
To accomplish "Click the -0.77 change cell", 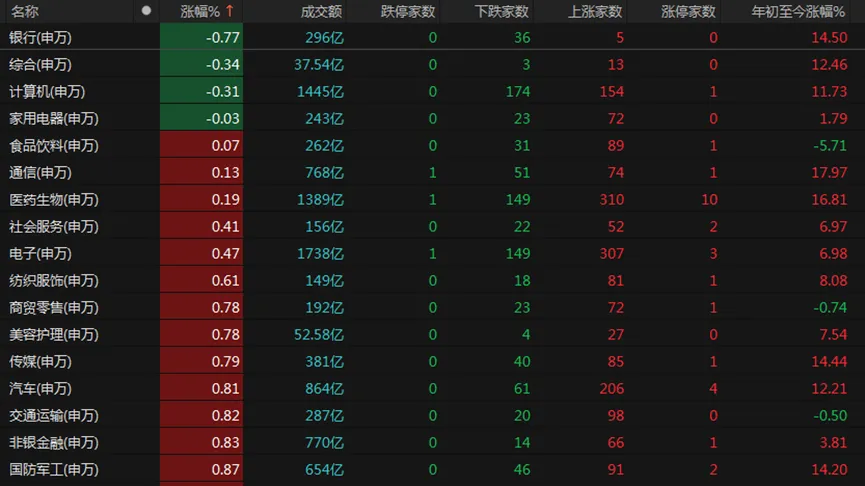I will coord(201,38).
